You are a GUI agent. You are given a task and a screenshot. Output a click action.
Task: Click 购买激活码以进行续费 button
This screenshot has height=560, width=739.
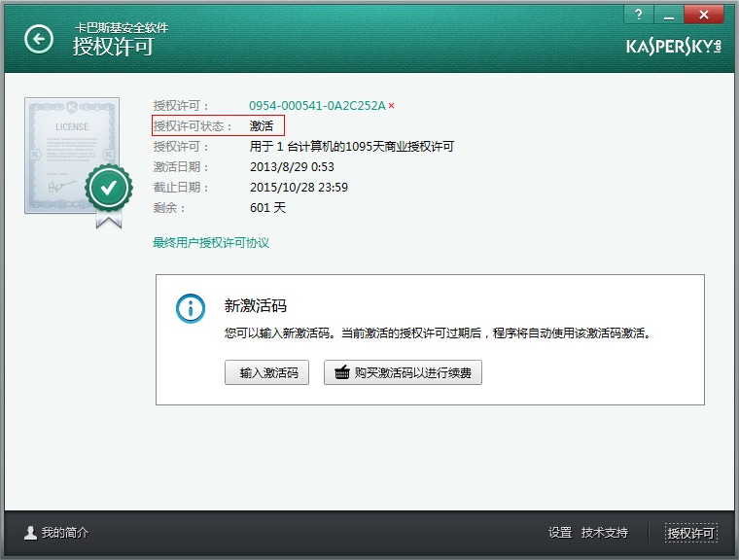[403, 372]
